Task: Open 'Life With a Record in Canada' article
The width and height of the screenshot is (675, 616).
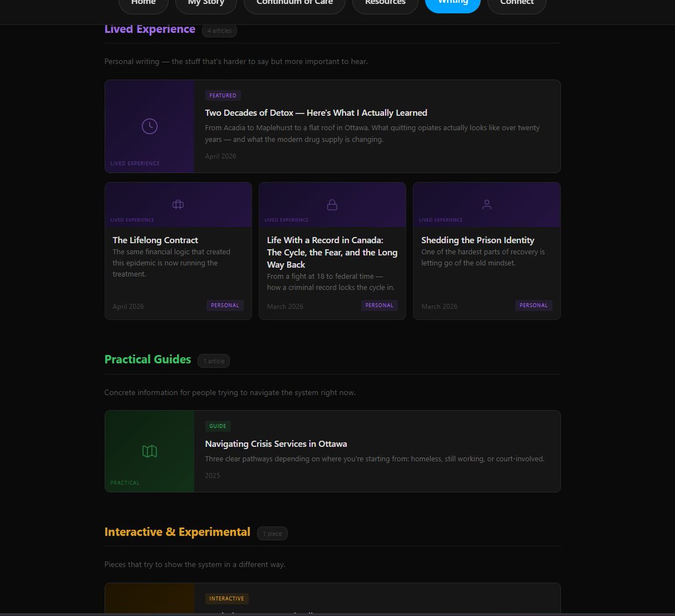Action: (332, 252)
